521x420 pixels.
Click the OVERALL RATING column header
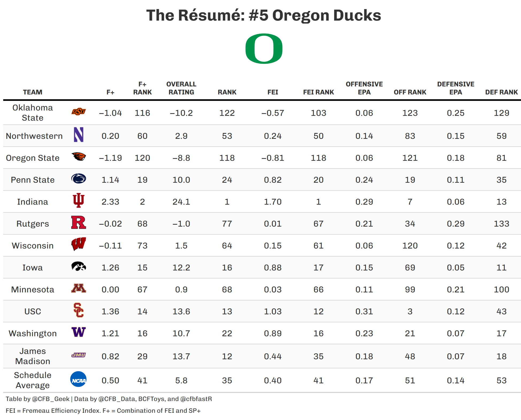[181, 88]
